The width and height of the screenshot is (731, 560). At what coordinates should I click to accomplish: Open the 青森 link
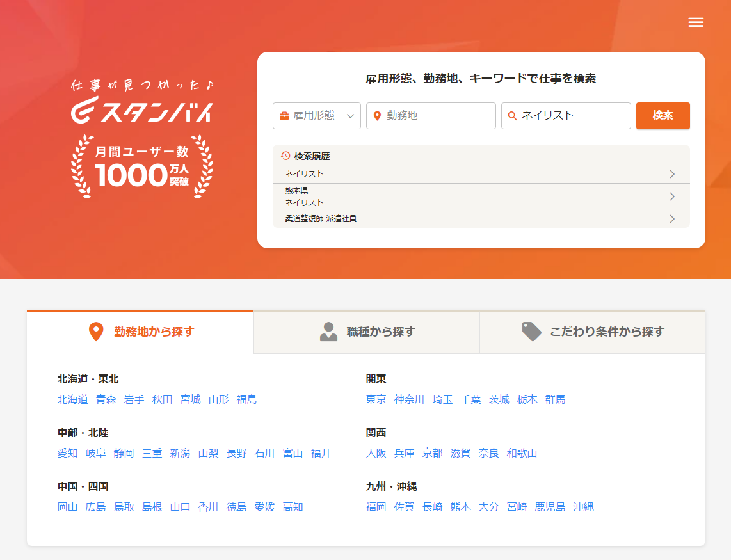(106, 399)
